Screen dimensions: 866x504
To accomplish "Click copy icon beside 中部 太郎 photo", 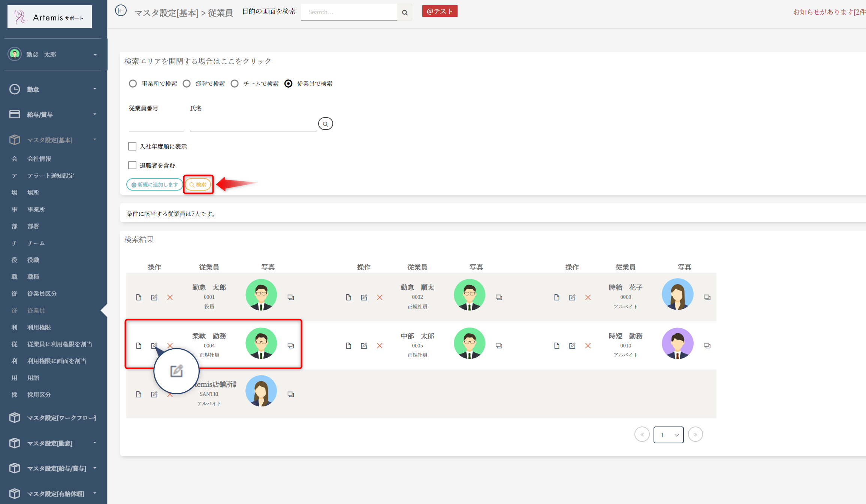I will pyautogui.click(x=499, y=346).
